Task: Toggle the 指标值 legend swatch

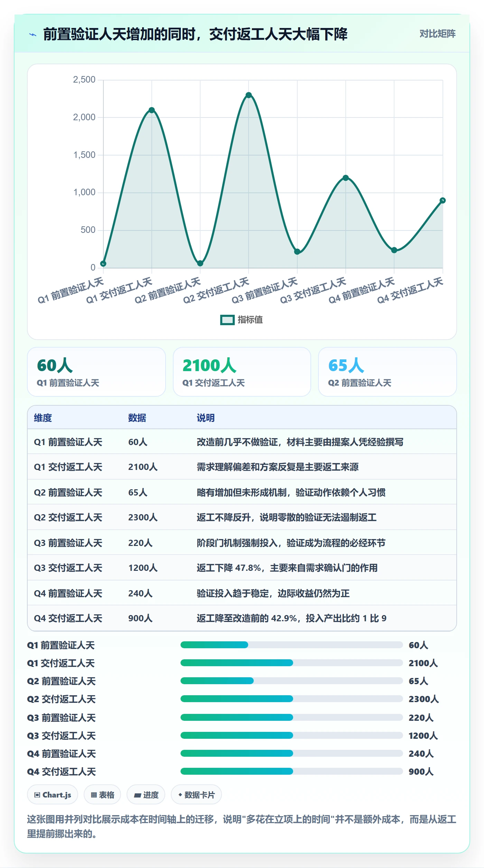Action: point(227,320)
